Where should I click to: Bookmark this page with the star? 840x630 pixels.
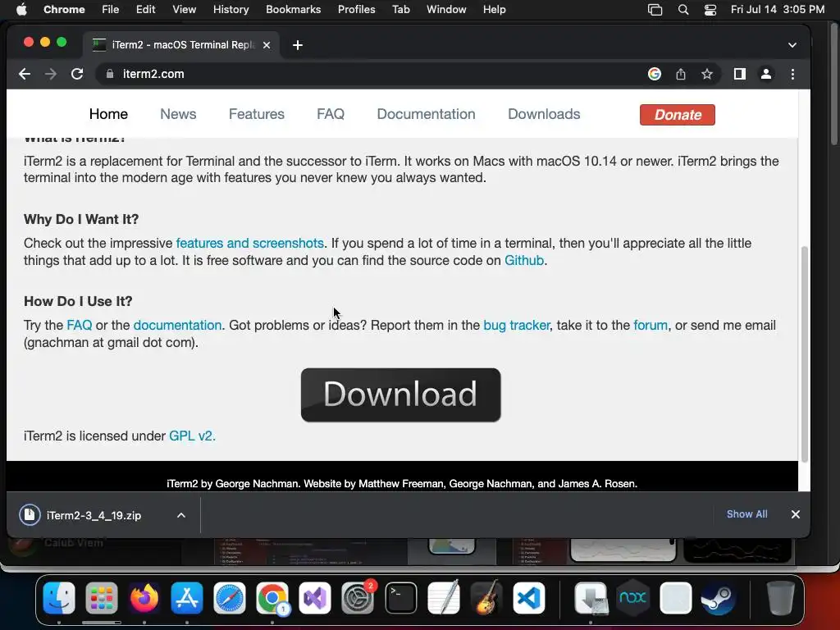coord(707,74)
